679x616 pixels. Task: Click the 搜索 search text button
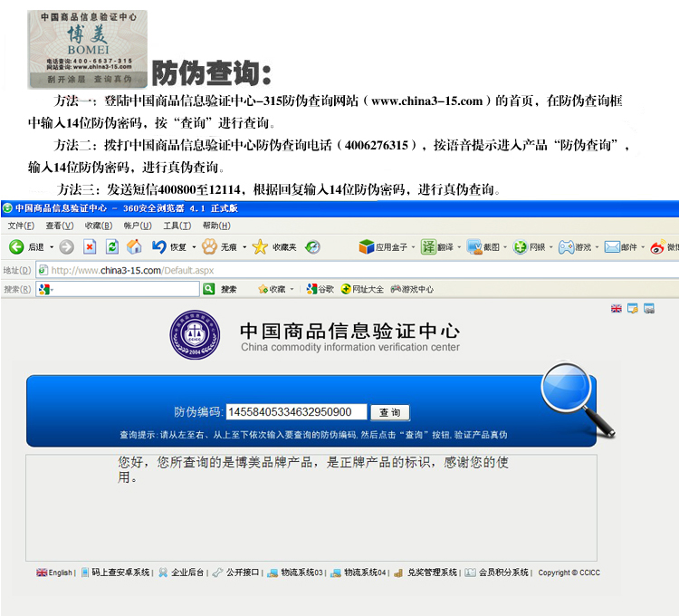coord(229,289)
